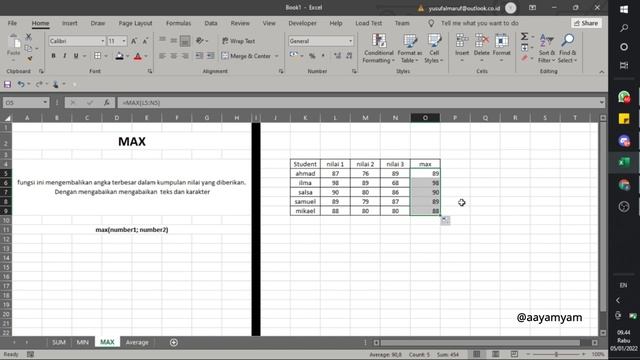Screen dimensions: 640x360
Task: Toggle Underline formatting
Action: tap(76, 56)
